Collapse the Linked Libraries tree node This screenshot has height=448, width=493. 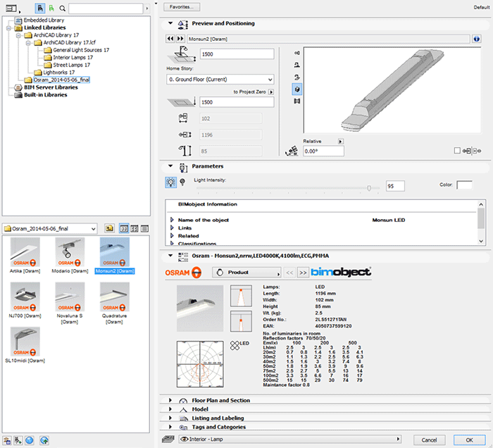tap(8, 27)
